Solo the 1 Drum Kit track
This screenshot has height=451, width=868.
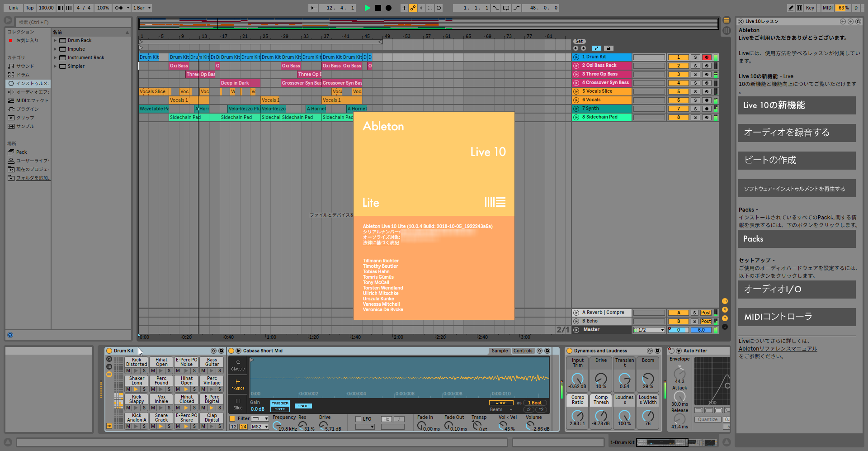tap(695, 57)
